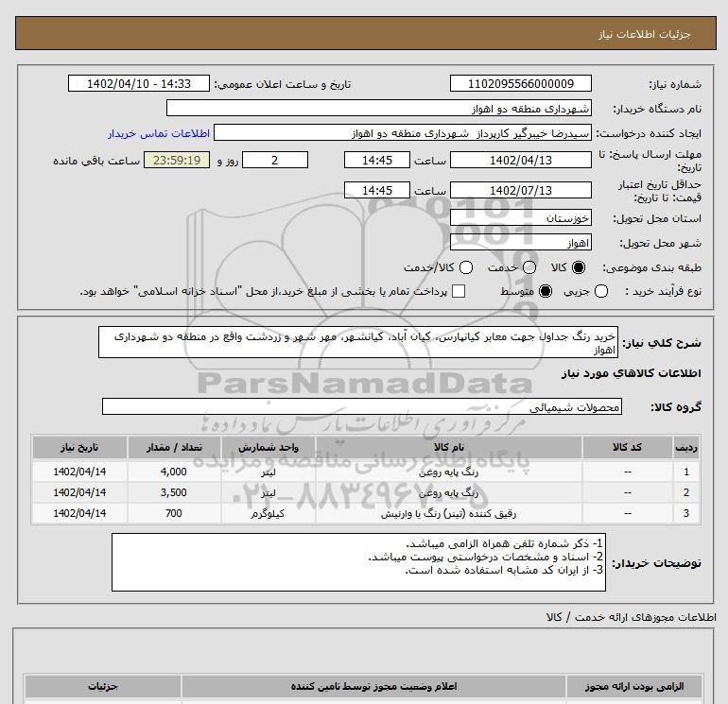Select the رقیق کننده (تینر) item name

448,514
